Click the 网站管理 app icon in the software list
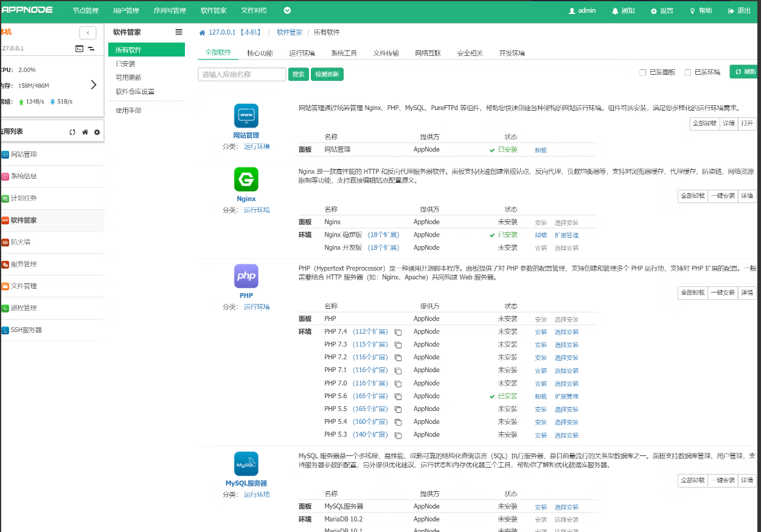Image resolution: width=761 pixels, height=532 pixels. pos(246,116)
